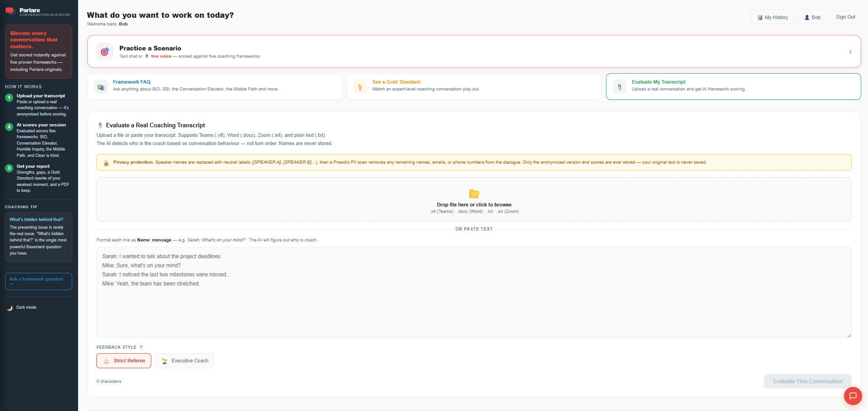Click the paperclip beside Evaluate a Real Coaching Transcript
Image resolution: width=868 pixels, height=411 pixels.
pyautogui.click(x=100, y=125)
